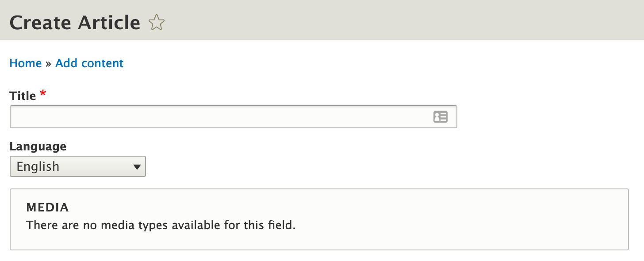Click the dropdown arrow on the English selector

point(138,166)
